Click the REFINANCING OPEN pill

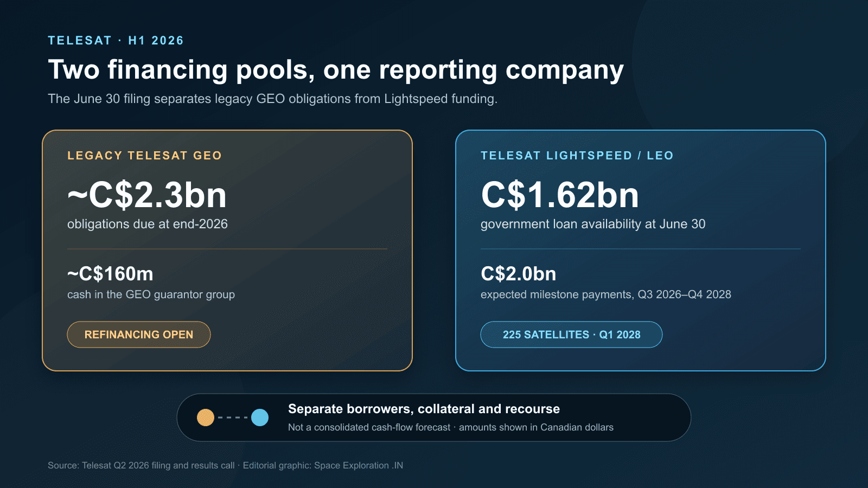(139, 335)
